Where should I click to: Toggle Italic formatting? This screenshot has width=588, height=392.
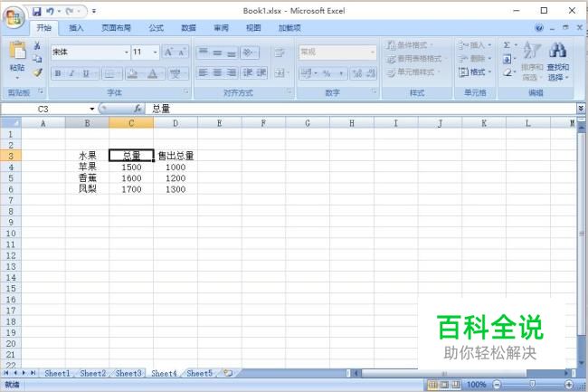click(x=71, y=73)
